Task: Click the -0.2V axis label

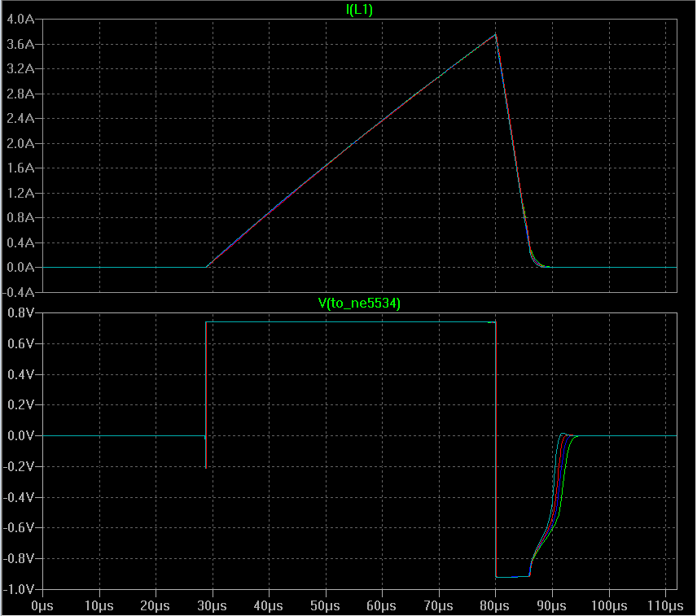Action: tap(19, 466)
